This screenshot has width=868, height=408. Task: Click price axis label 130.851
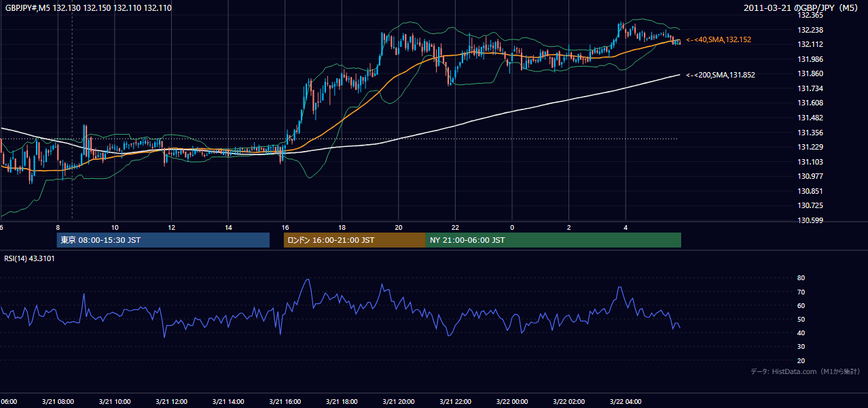[810, 191]
